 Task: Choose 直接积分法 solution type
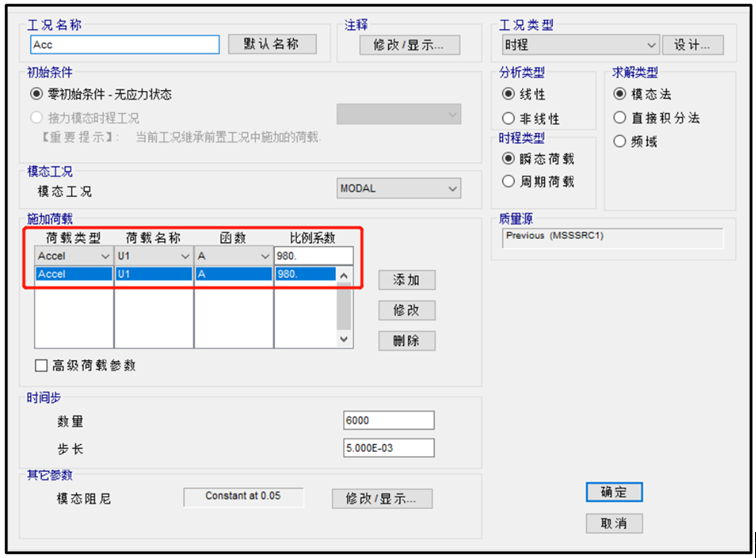click(x=620, y=117)
